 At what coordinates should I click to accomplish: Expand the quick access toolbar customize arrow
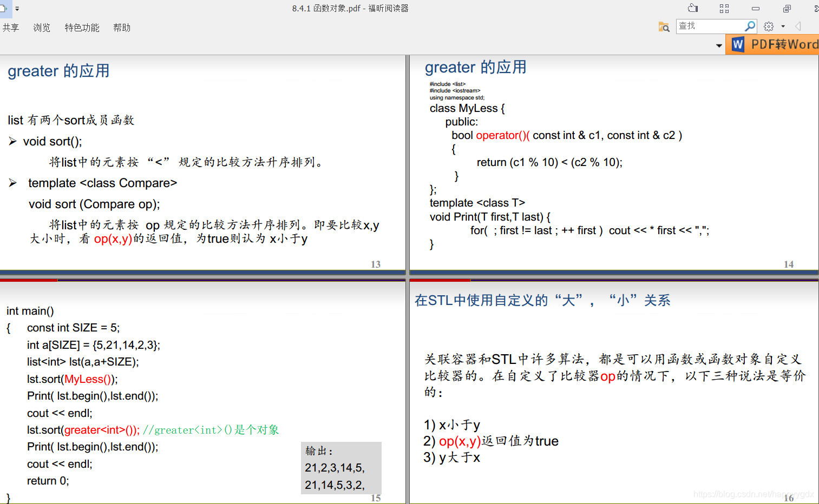tap(17, 9)
